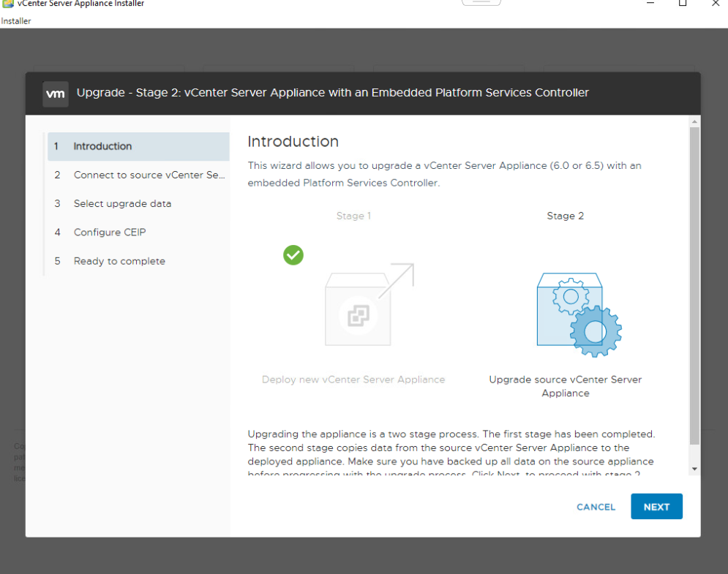Click the NEXT button

tap(656, 506)
